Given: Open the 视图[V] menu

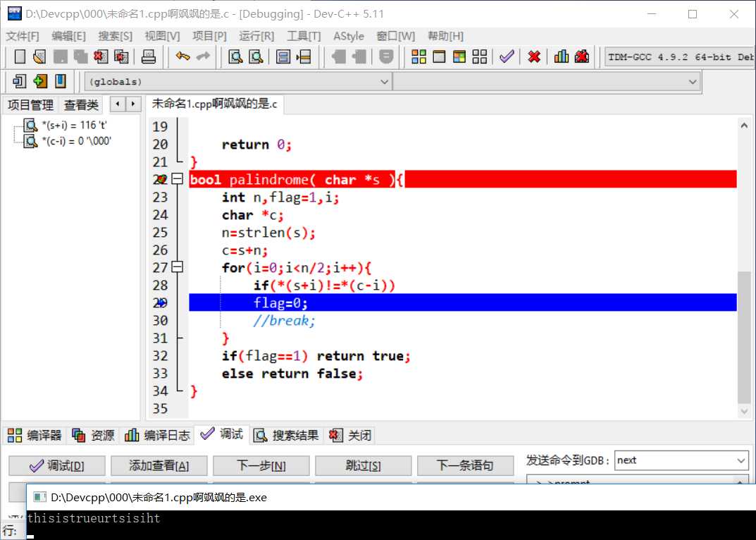Looking at the screenshot, I should (162, 36).
